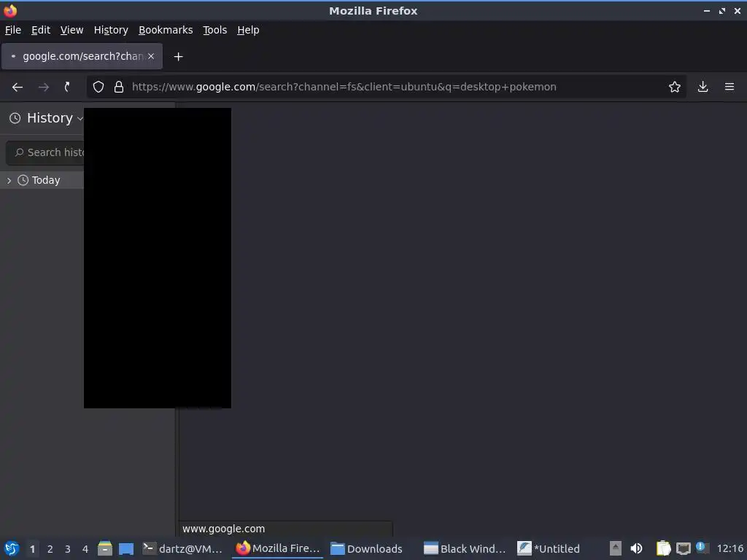Click the Firefox logo in title bar

coord(10,10)
